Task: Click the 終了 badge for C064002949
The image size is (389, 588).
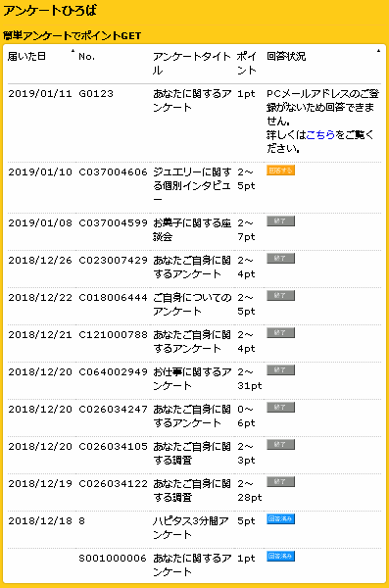Action: tap(280, 370)
